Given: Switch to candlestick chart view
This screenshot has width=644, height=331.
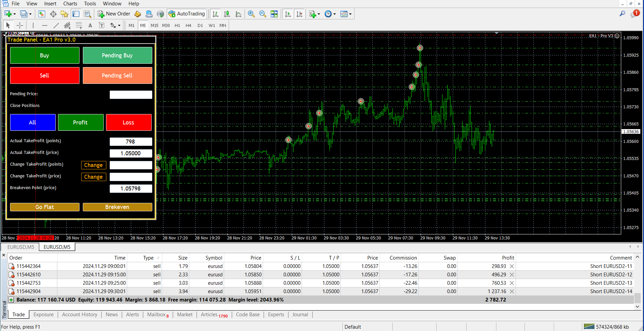Looking at the screenshot, I should coord(227,14).
